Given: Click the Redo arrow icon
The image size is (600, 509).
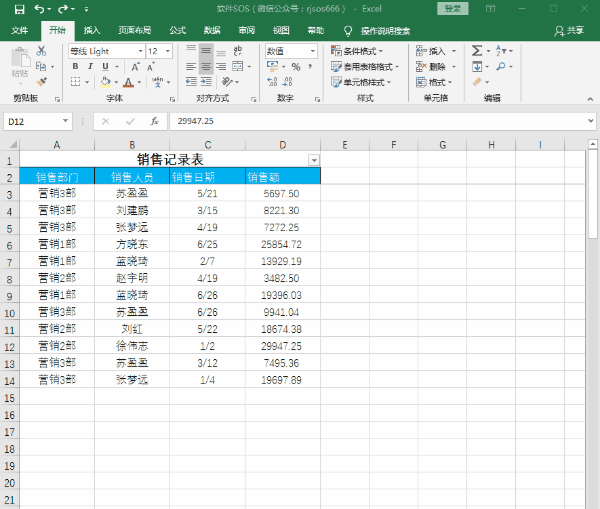Looking at the screenshot, I should pos(63,8).
